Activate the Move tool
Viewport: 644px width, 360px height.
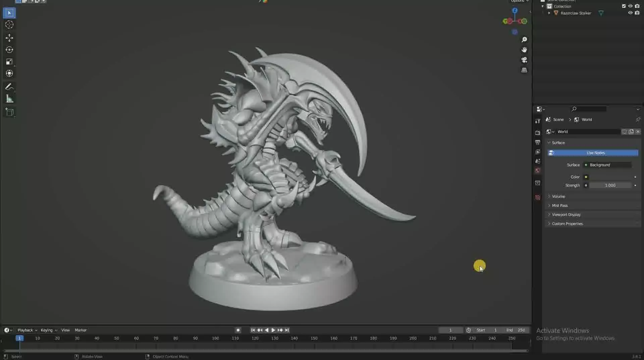[9, 38]
